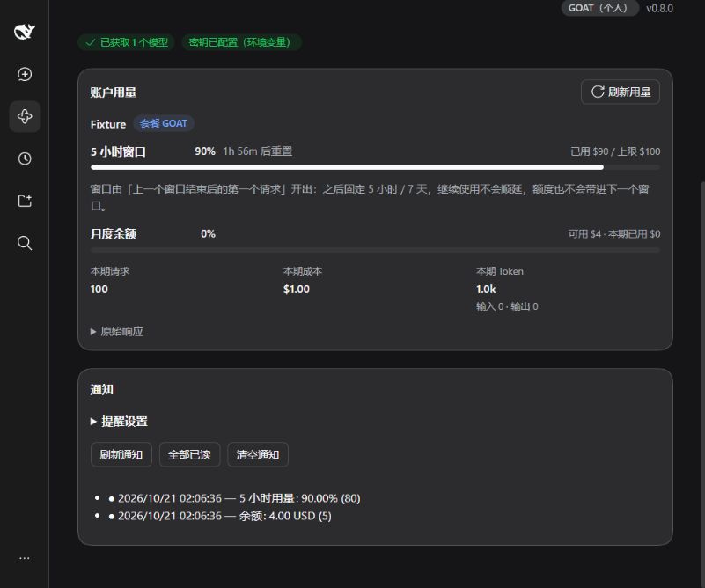705x588 pixels.
Task: Click the v0.8.0 version label
Action: [659, 9]
